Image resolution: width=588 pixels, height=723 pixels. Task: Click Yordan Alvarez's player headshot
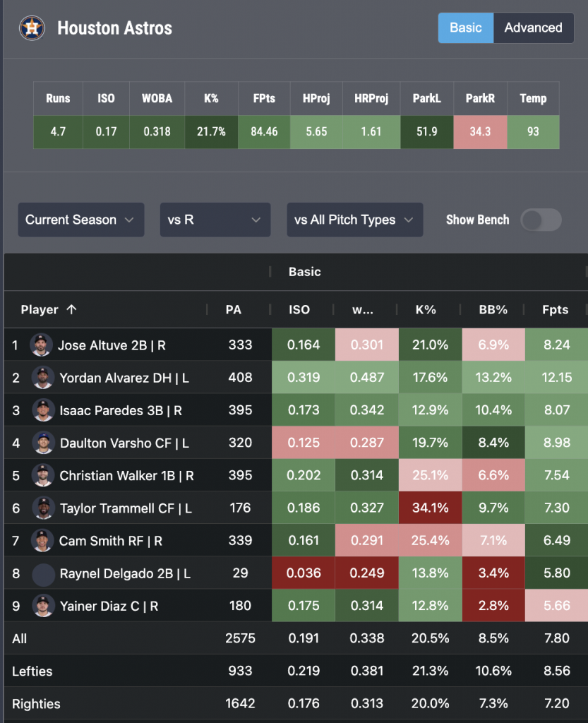[43, 378]
